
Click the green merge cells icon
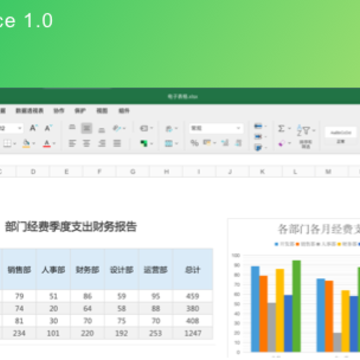(144, 143)
